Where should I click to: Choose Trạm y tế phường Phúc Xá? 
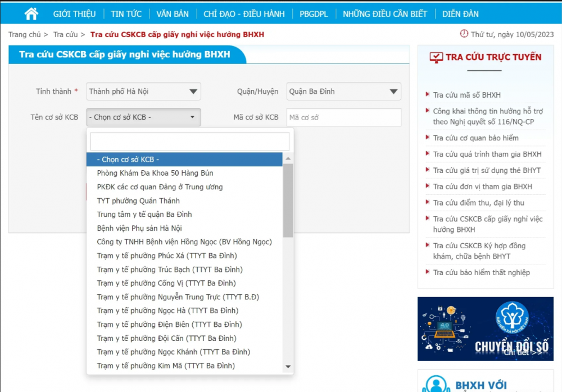pos(184,256)
